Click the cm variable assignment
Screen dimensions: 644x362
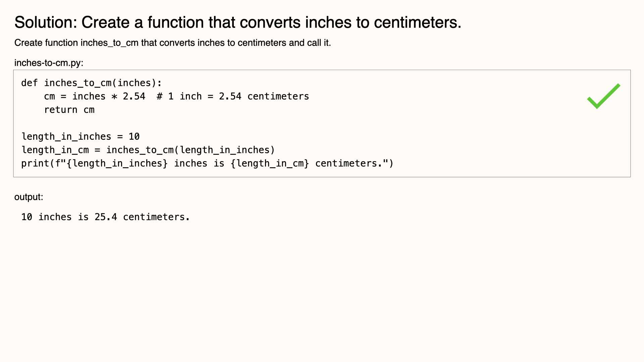click(95, 97)
